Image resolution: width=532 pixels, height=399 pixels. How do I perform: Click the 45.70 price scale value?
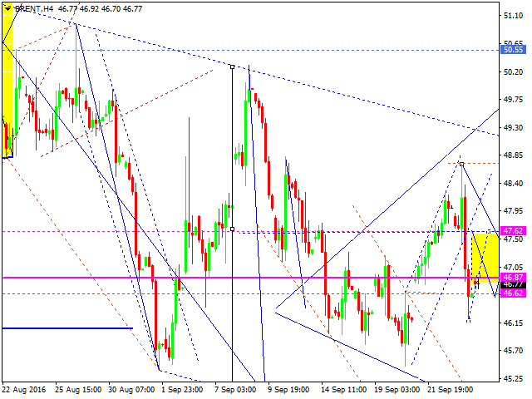(513, 351)
